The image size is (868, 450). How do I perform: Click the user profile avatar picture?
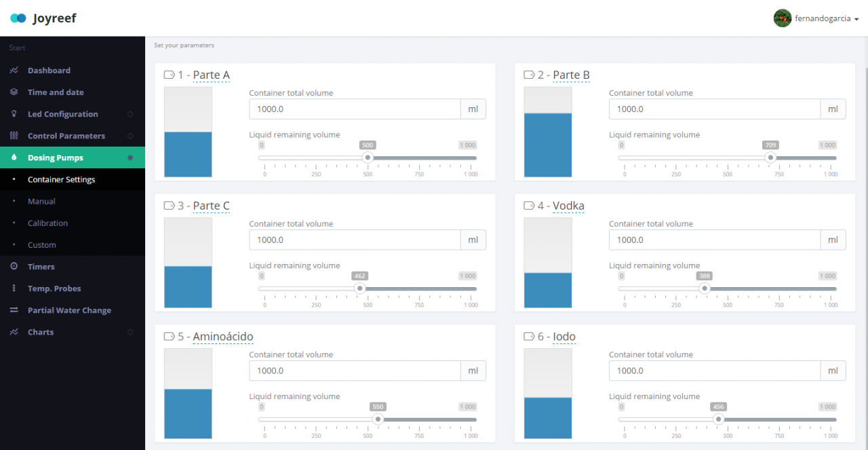tap(783, 18)
